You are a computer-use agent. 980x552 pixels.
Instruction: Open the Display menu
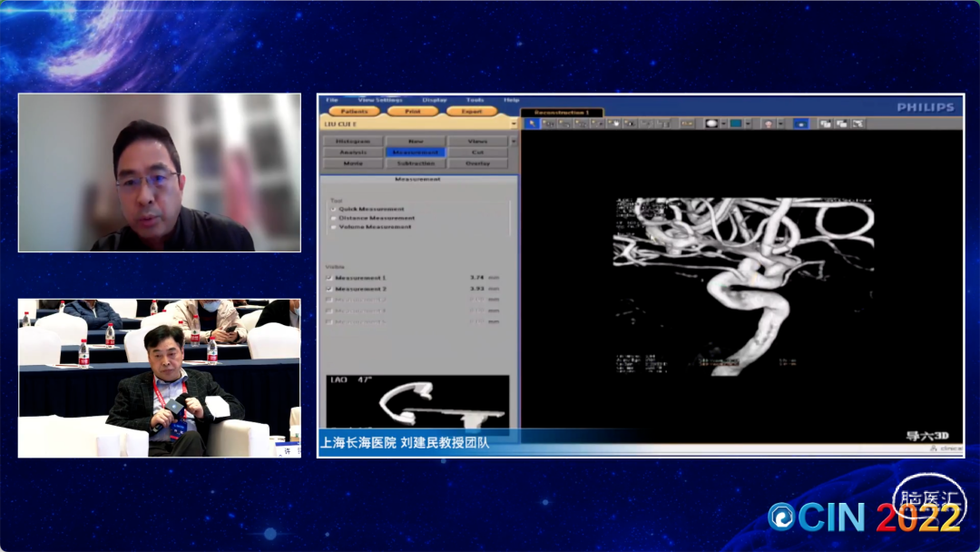435,100
